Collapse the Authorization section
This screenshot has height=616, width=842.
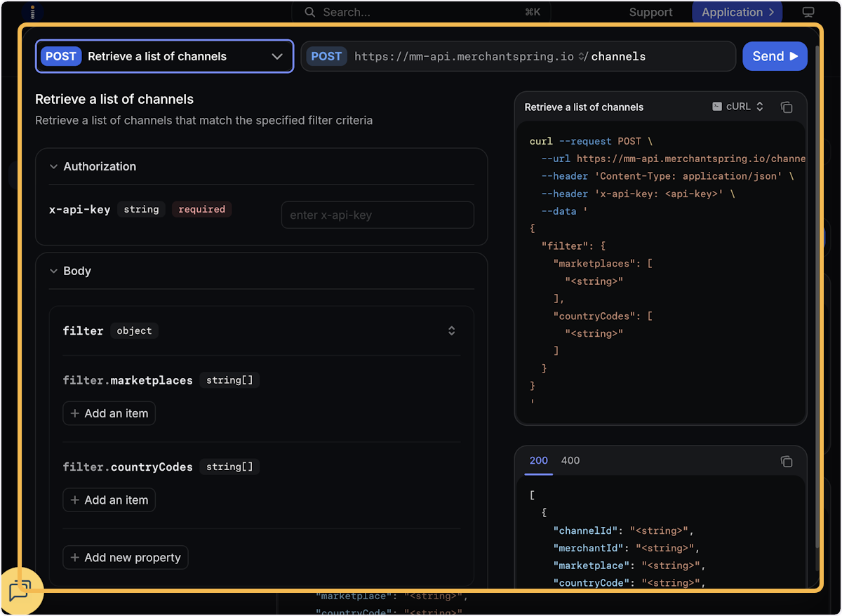(x=54, y=167)
